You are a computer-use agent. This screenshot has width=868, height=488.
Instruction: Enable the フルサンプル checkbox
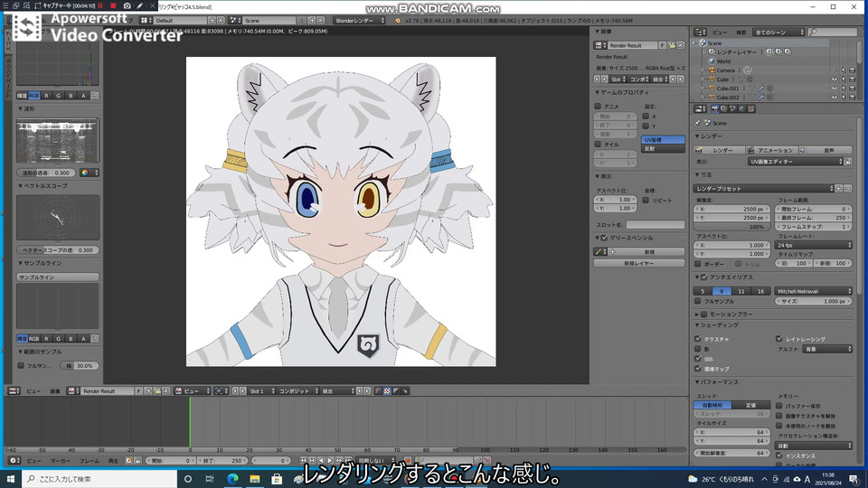click(x=697, y=301)
